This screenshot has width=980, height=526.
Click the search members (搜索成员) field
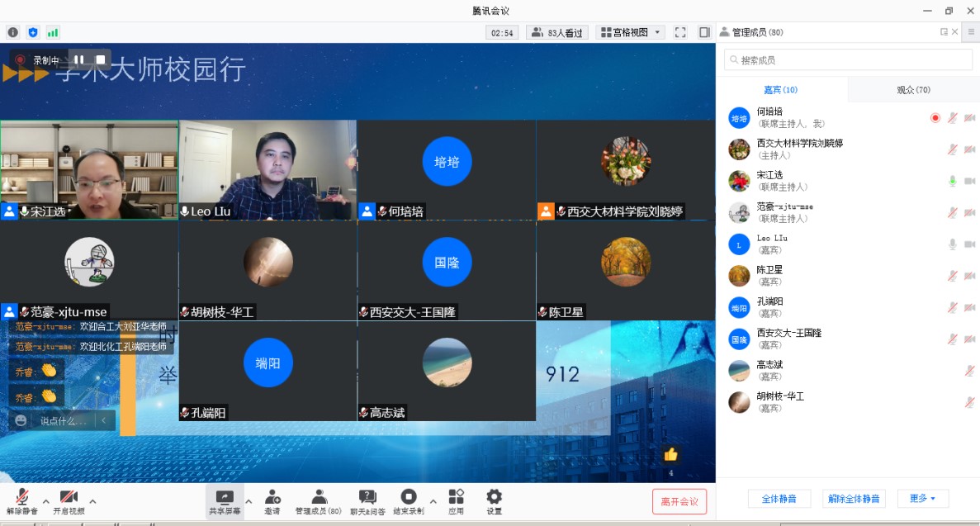pos(848,60)
